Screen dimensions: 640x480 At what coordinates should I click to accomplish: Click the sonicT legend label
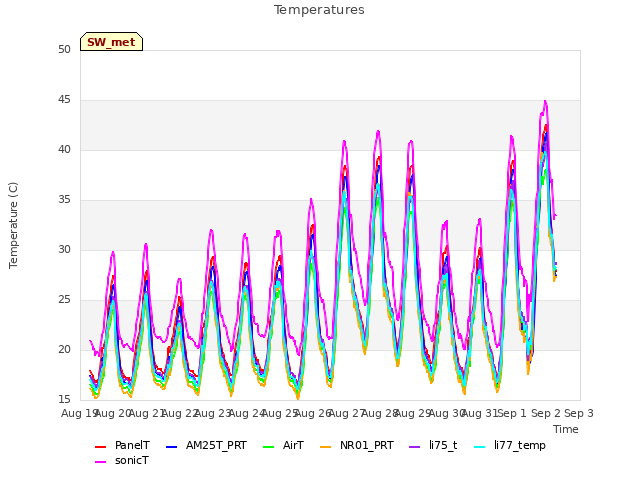point(132,460)
